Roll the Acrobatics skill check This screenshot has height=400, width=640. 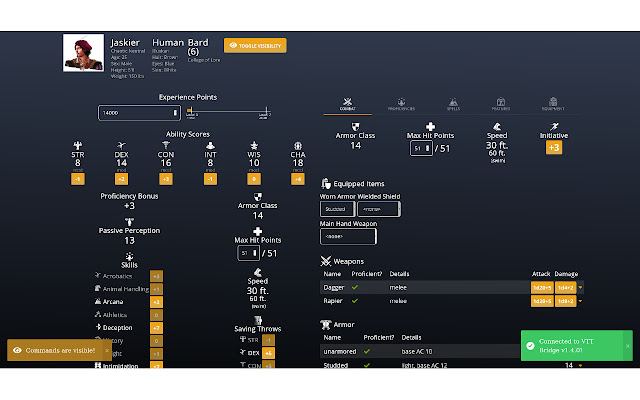(156, 276)
